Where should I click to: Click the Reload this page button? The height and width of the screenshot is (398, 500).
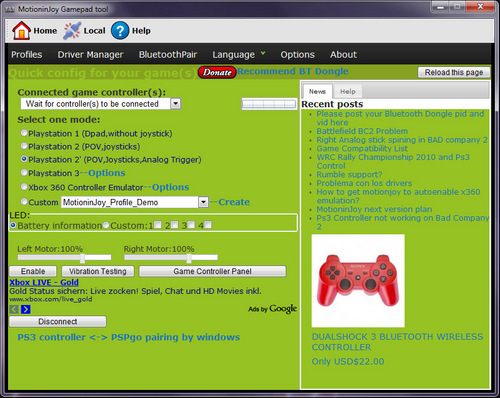(x=454, y=72)
